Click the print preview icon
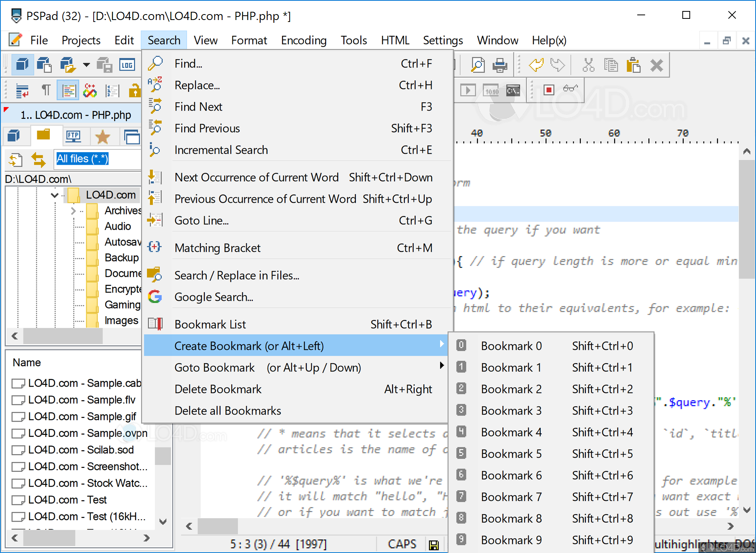Image resolution: width=756 pixels, height=553 pixels. click(x=477, y=65)
